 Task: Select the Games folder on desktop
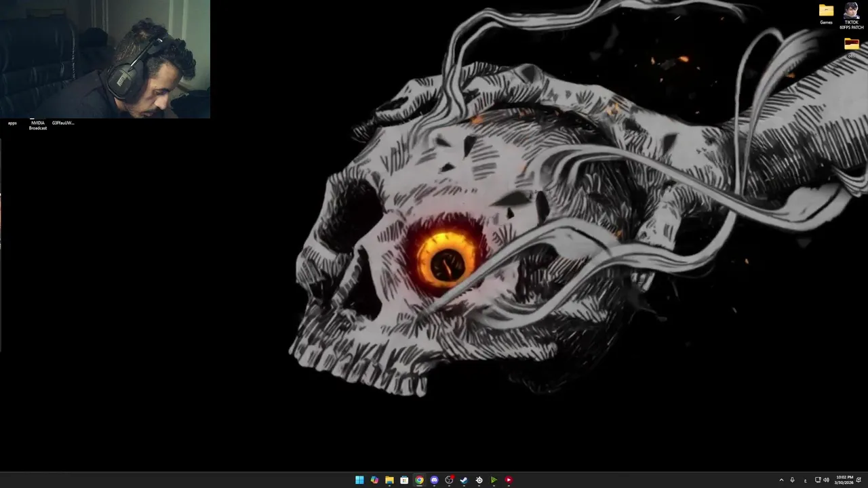pos(826,14)
